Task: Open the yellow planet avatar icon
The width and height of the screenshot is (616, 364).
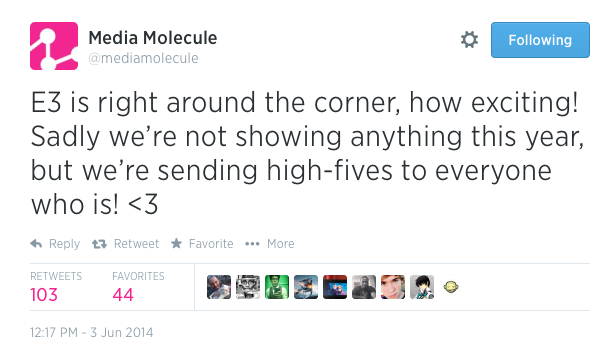Action: tap(451, 287)
